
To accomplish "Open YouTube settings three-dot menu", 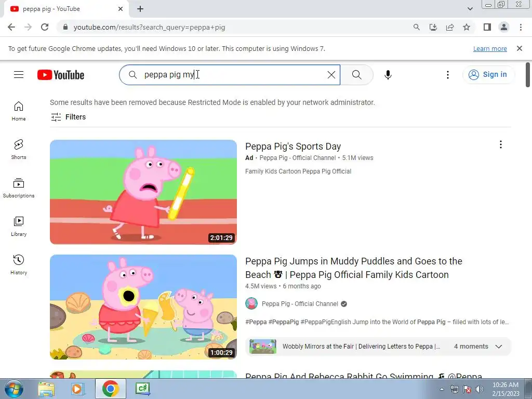I will coord(447,75).
